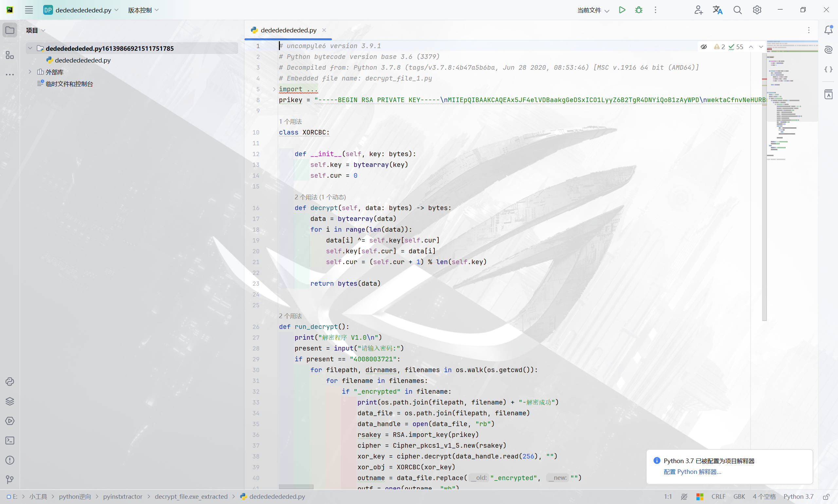The image size is (838, 504).
Task: Click the Windows-colored status bar icon
Action: (x=700, y=496)
